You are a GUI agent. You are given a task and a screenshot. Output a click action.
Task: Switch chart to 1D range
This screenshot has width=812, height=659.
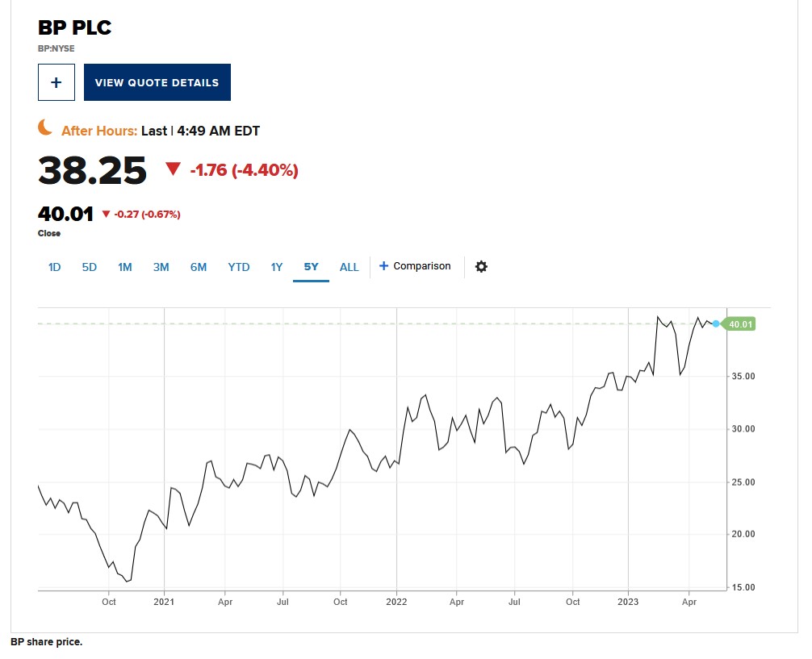(x=54, y=267)
